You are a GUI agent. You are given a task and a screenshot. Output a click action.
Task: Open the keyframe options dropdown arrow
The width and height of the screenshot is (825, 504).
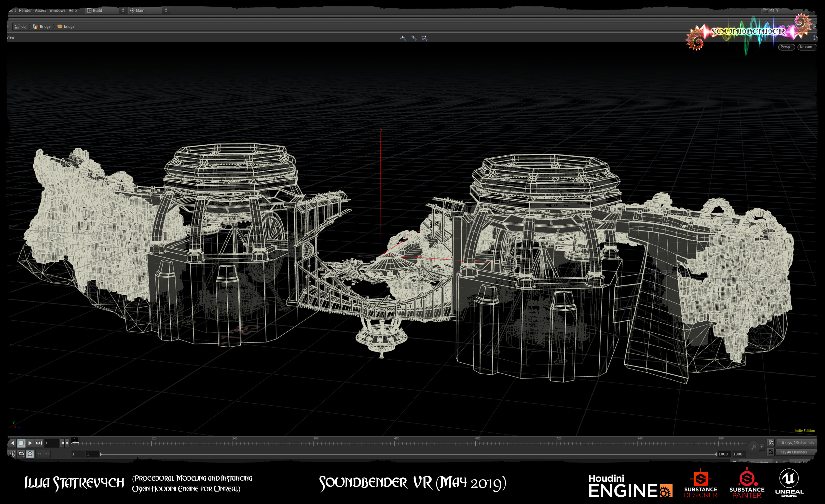[762, 447]
